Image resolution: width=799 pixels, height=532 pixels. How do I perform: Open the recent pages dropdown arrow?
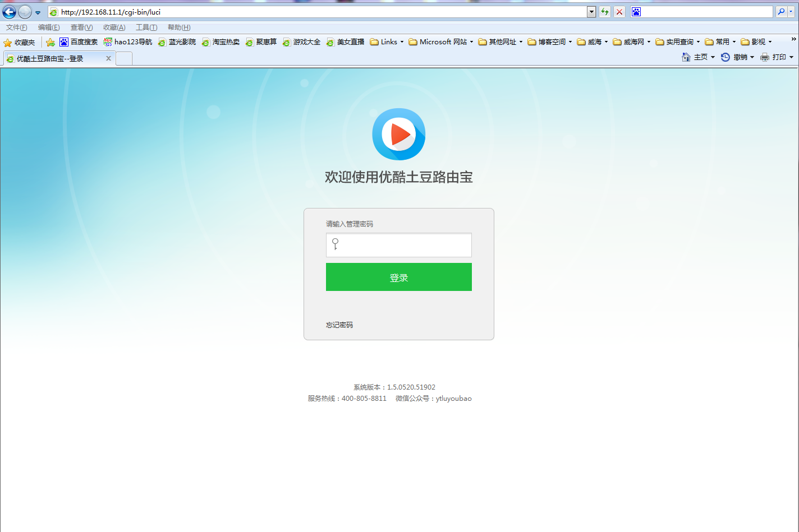(x=38, y=12)
